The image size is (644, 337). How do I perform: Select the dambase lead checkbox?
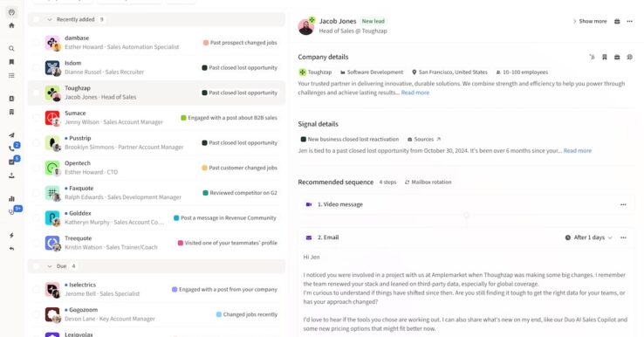(36, 42)
